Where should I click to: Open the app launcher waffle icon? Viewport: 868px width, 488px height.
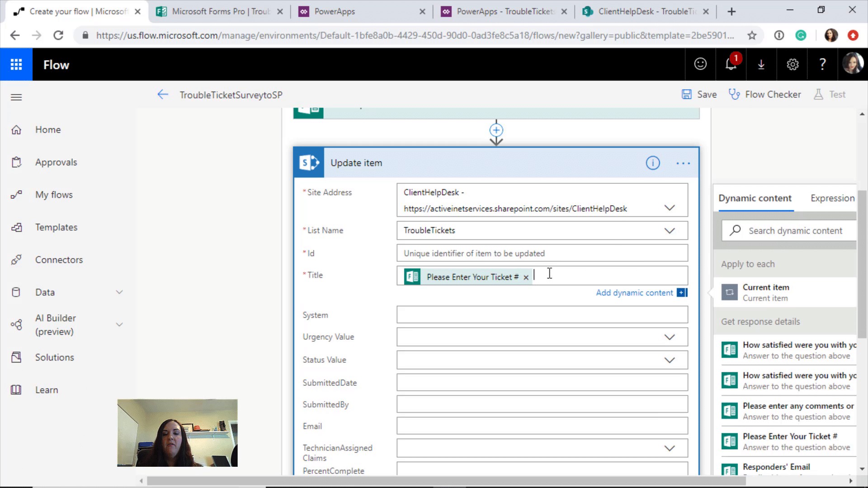16,65
